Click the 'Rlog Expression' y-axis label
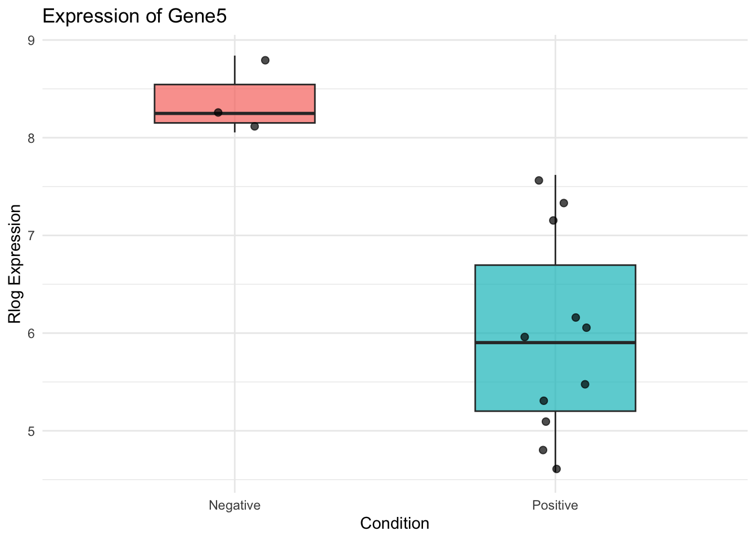This screenshot has height=540, width=756. [15, 264]
